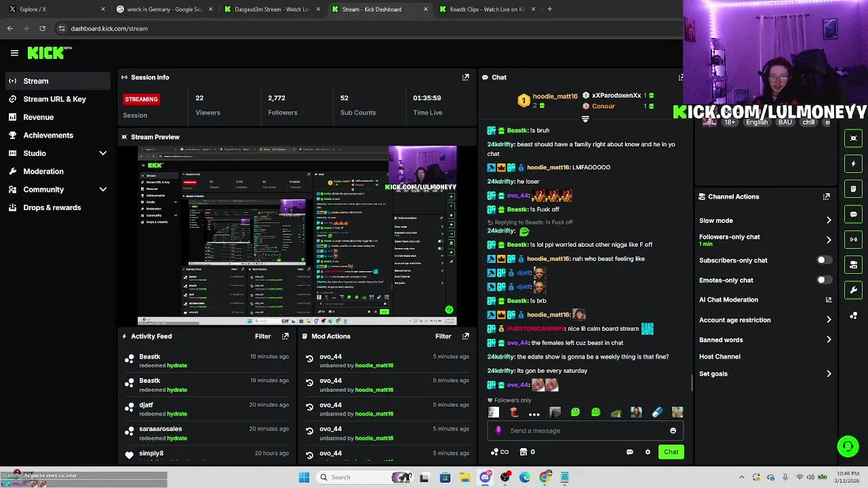Click the red STREAMING status badge

(141, 99)
